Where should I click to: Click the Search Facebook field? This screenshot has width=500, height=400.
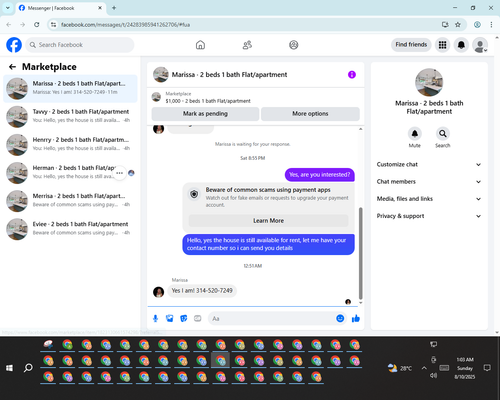tap(80, 45)
